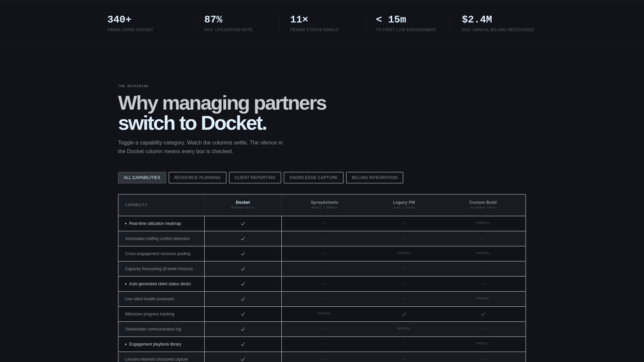The width and height of the screenshot is (644, 362).
Task: Click the checkmark beside Automated staffing conflict detection
Action: [243, 239]
